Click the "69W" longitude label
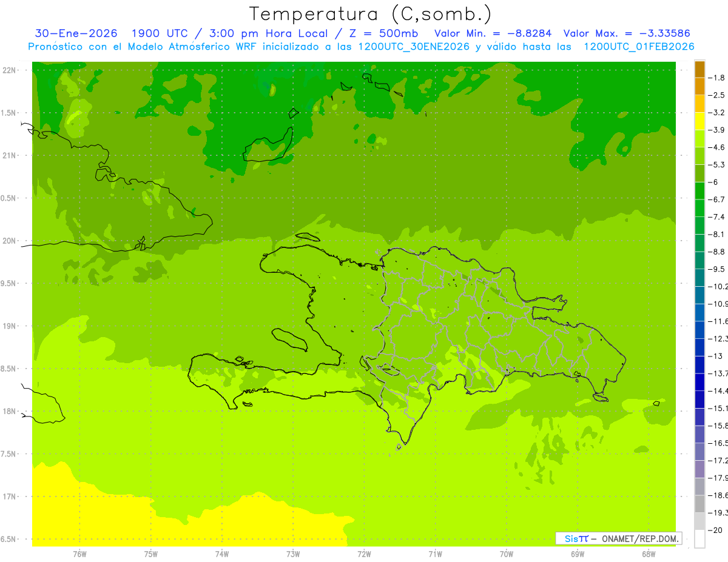This screenshot has width=728, height=562. [x=578, y=554]
